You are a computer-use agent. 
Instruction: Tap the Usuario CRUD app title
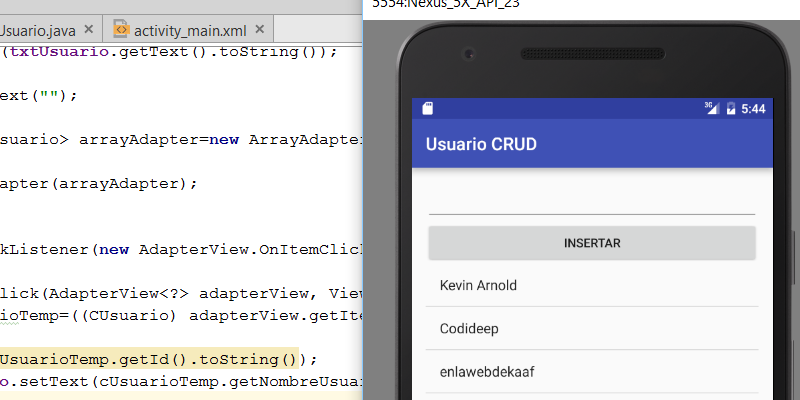[481, 144]
